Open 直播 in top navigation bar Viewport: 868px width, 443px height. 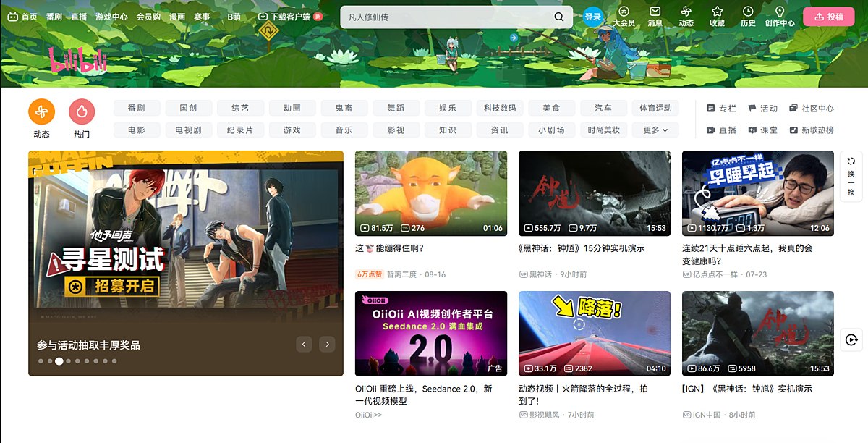point(79,16)
